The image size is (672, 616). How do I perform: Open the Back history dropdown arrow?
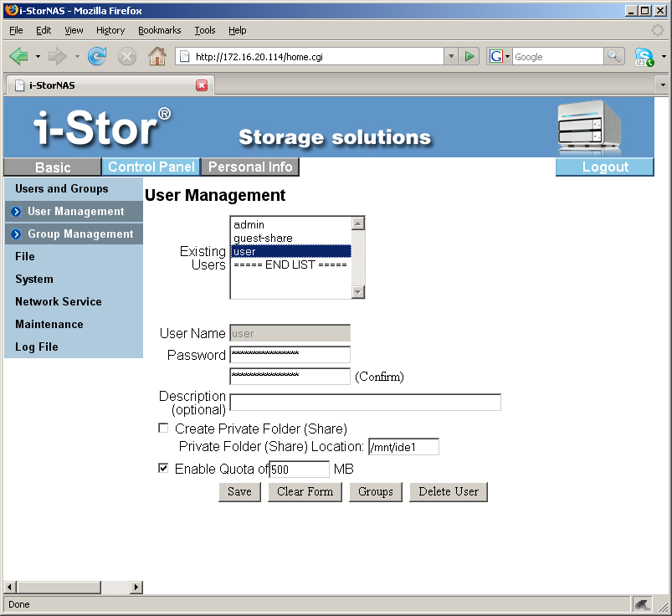pyautogui.click(x=38, y=56)
